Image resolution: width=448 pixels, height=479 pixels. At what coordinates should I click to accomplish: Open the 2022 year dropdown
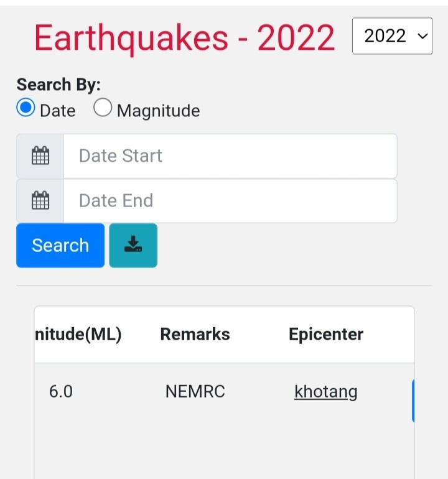click(392, 35)
